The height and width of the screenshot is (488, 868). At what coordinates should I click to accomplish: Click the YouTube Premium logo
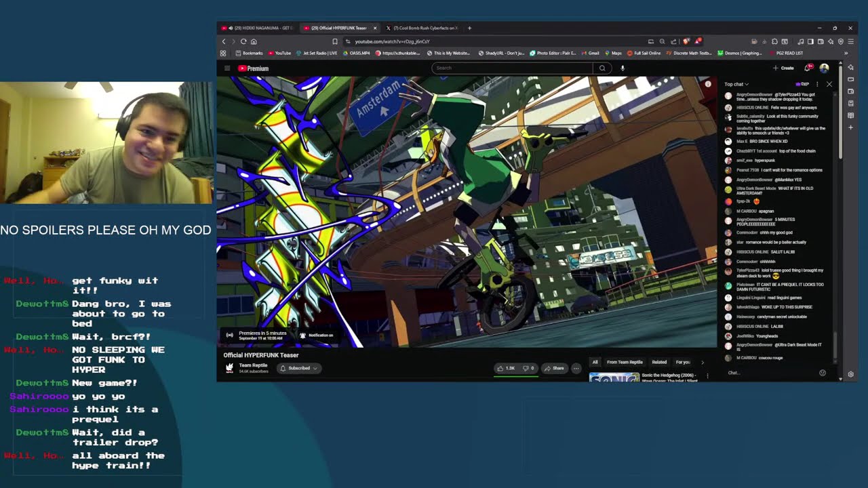click(253, 68)
